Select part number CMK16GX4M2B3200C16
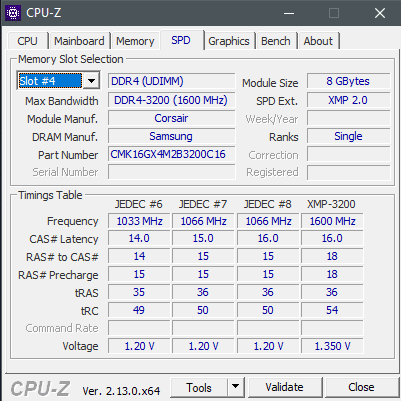Viewport: 401px width, 401px height. [x=172, y=154]
